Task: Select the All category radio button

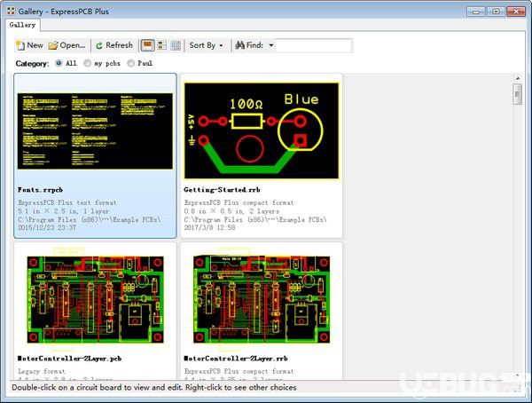Action: click(x=59, y=63)
